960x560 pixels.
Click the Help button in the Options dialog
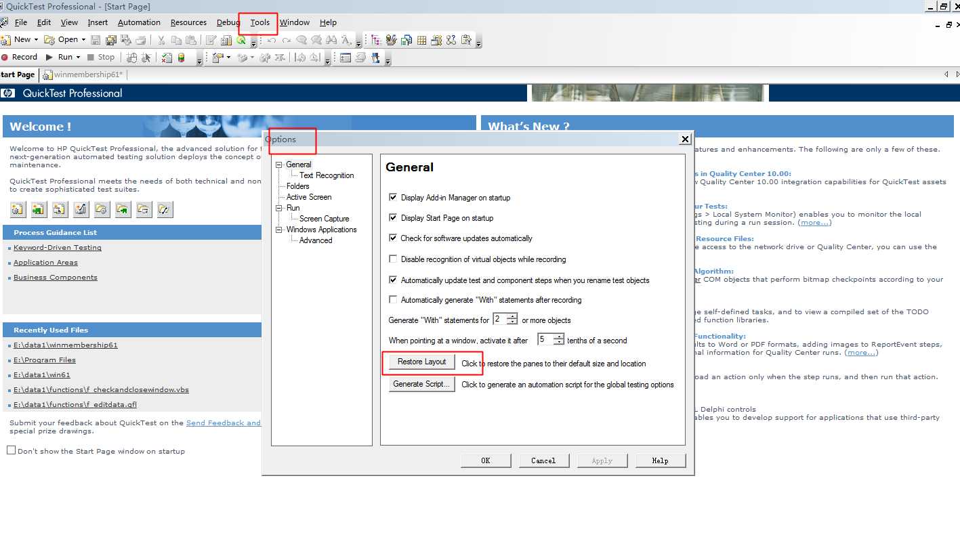(661, 460)
